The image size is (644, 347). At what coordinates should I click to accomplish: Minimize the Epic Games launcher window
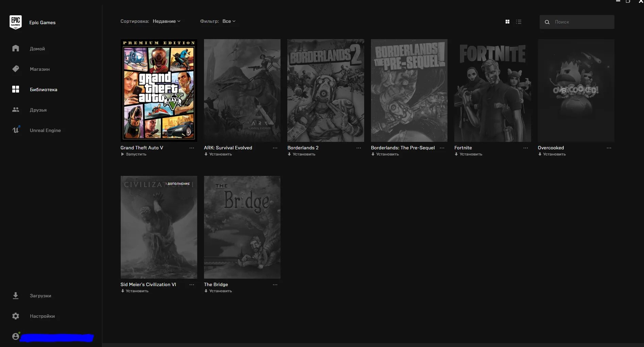618,1
